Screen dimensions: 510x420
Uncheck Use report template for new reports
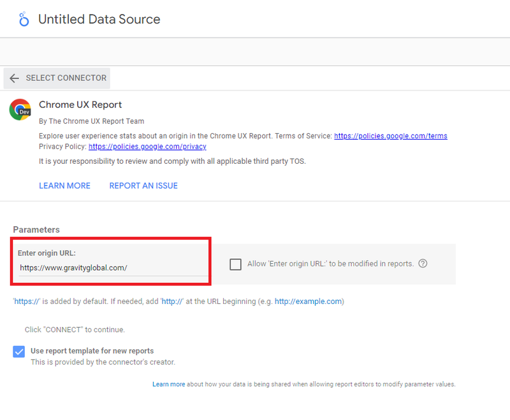(x=19, y=351)
